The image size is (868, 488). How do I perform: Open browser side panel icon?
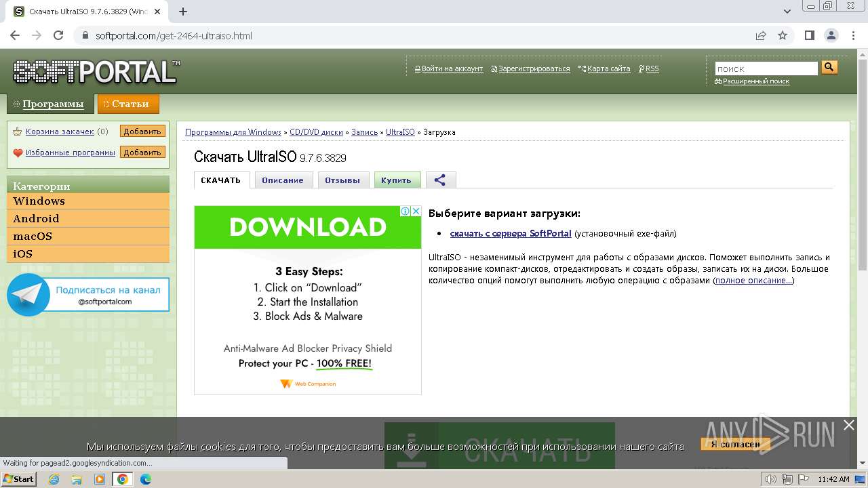809,35
